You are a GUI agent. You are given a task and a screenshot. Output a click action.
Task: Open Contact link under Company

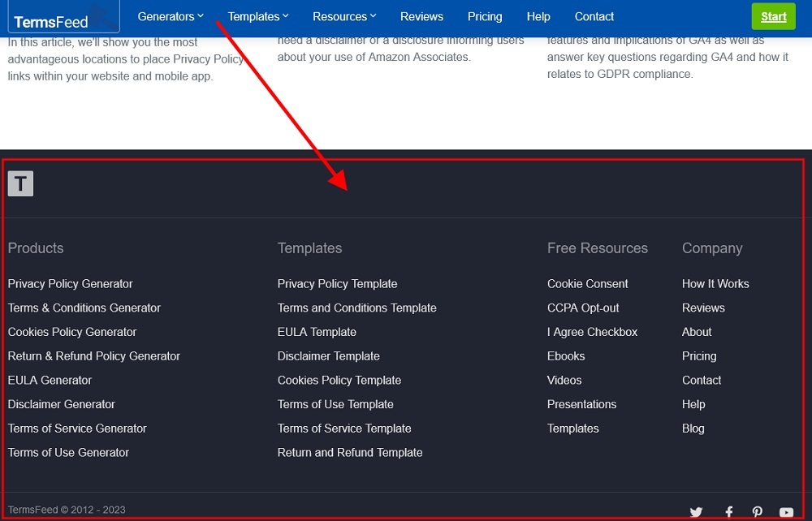[702, 381]
